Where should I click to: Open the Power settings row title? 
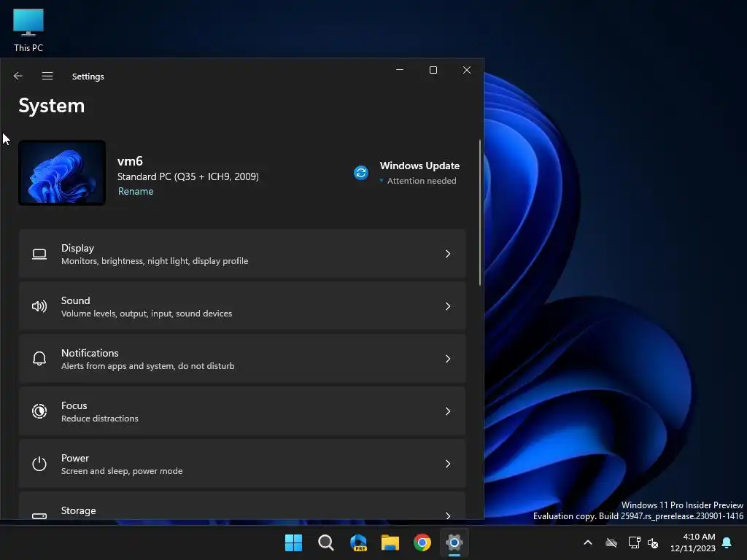75,458
